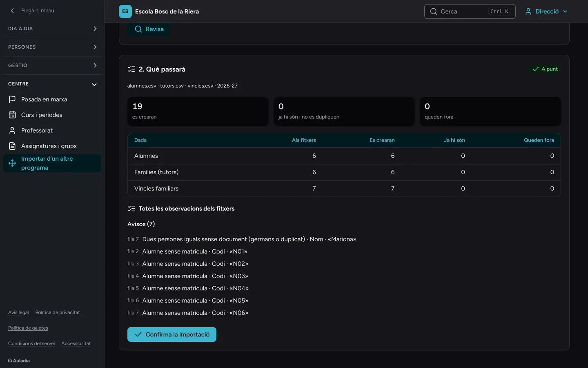Focus the Cerca search field
Viewport: 588px width, 368px height.
click(x=470, y=11)
